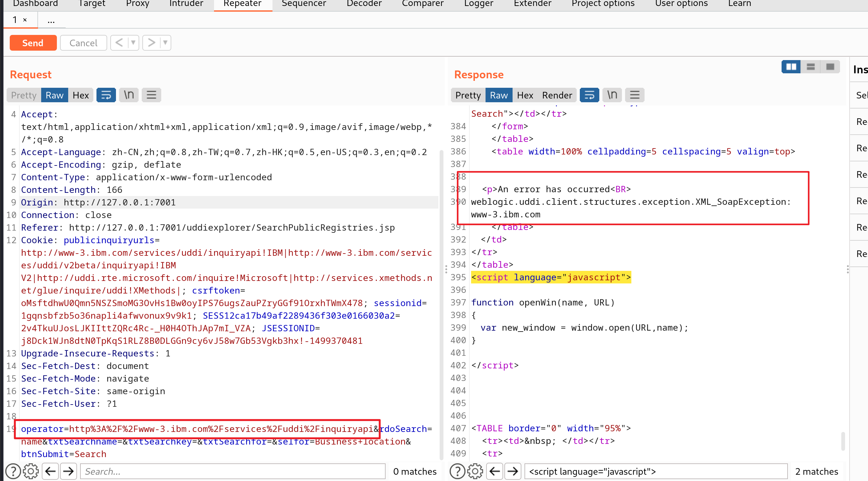Click the '0 matches' label
This screenshot has width=868, height=481.
[415, 471]
